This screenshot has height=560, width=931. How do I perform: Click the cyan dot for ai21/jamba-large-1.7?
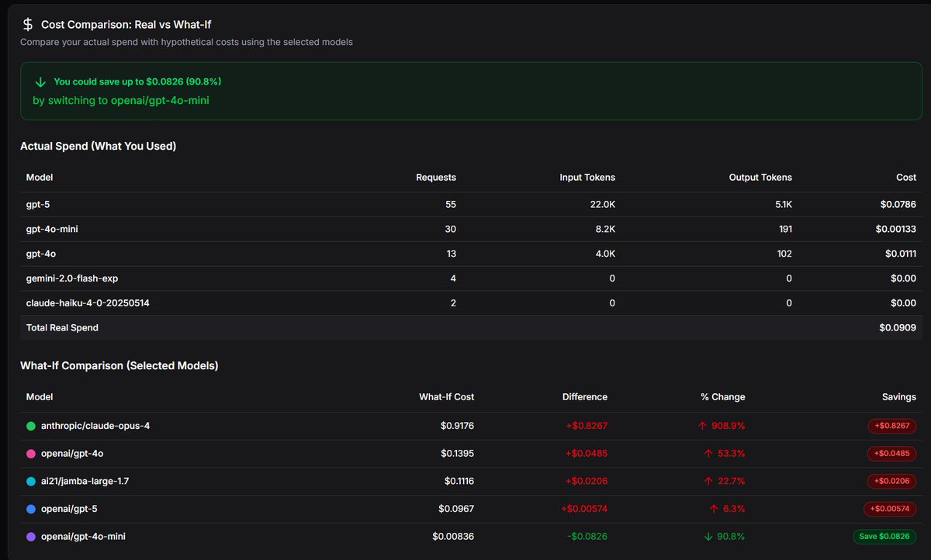coord(31,481)
